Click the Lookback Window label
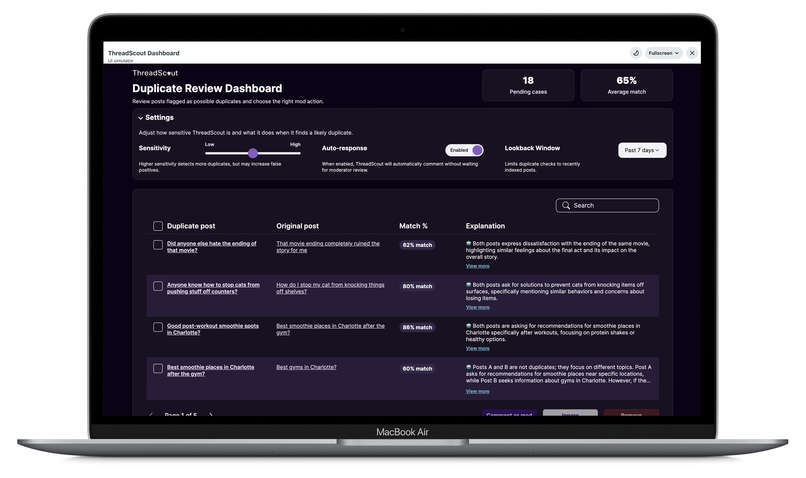This screenshot has height=478, width=806. coord(532,148)
